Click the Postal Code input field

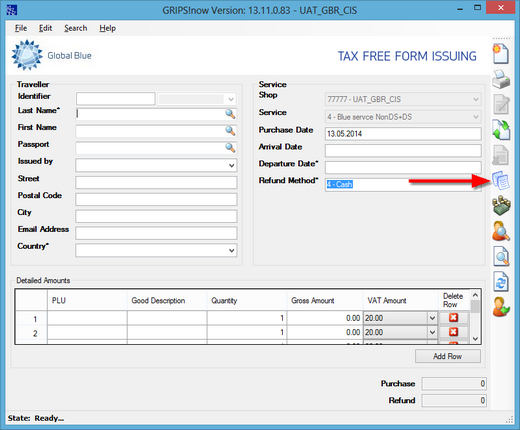point(156,199)
